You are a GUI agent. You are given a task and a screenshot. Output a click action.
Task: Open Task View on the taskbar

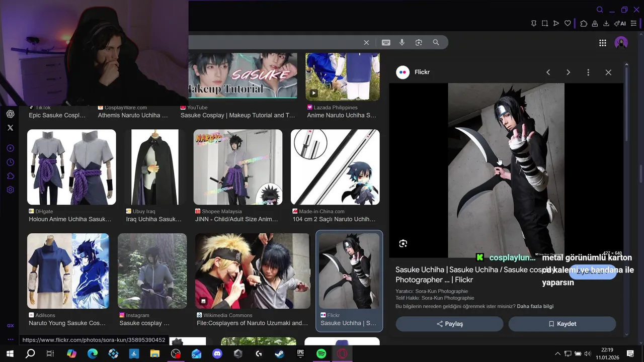[50, 354]
